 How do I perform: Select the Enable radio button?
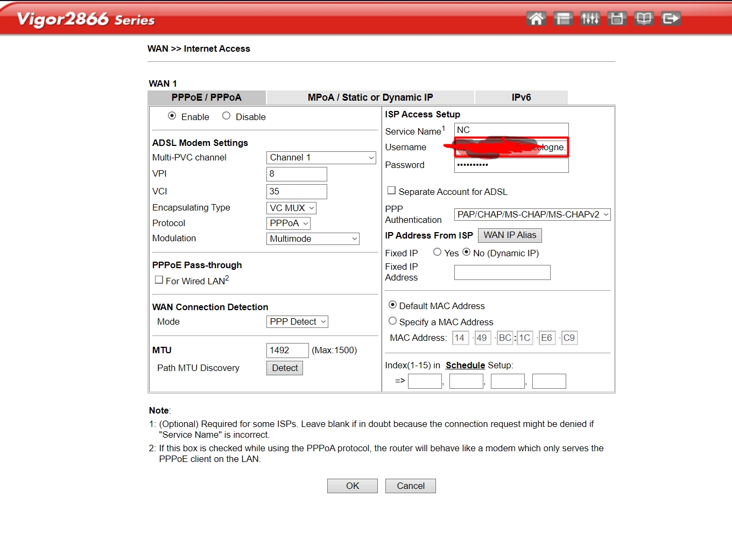[172, 116]
